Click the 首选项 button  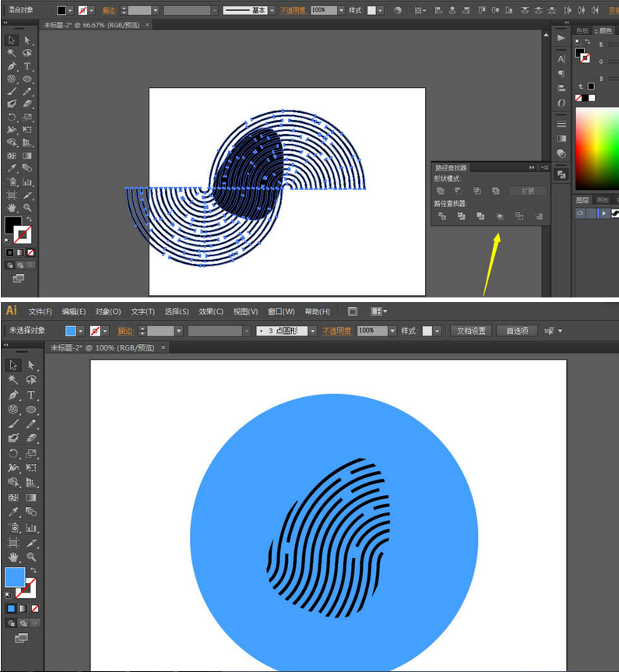coord(517,331)
